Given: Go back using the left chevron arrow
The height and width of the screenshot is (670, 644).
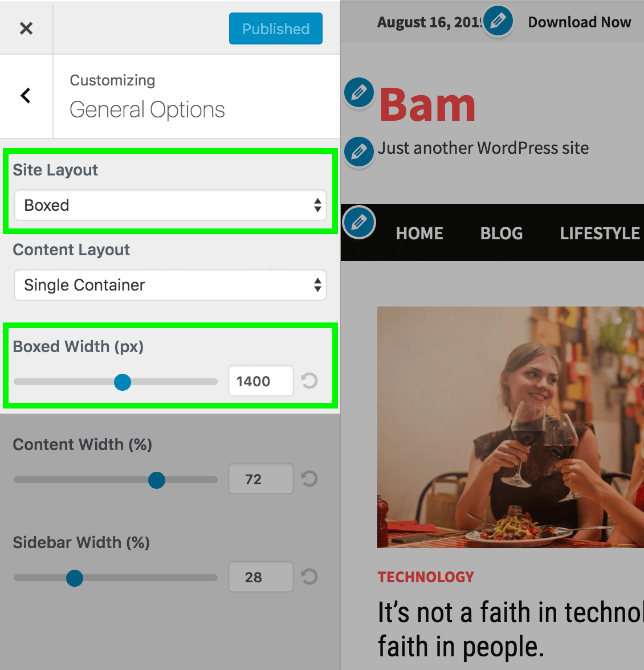Looking at the screenshot, I should 26,95.
